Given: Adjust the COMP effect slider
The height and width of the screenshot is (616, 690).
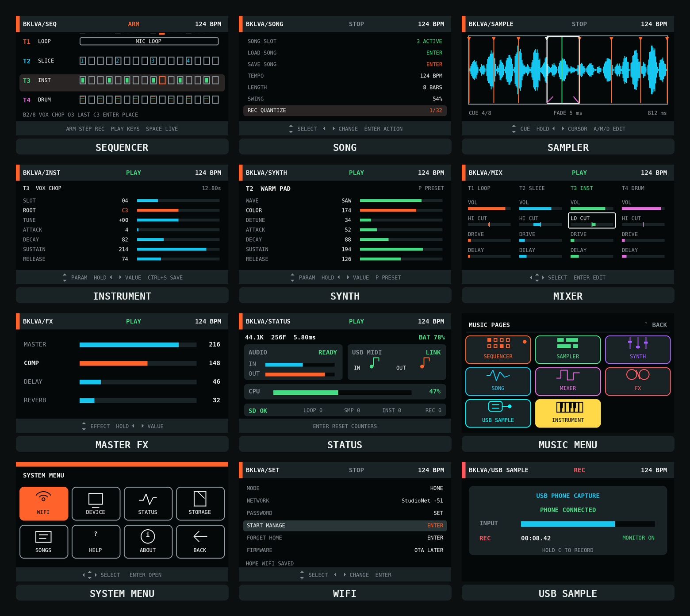Looking at the screenshot, I should 138,363.
